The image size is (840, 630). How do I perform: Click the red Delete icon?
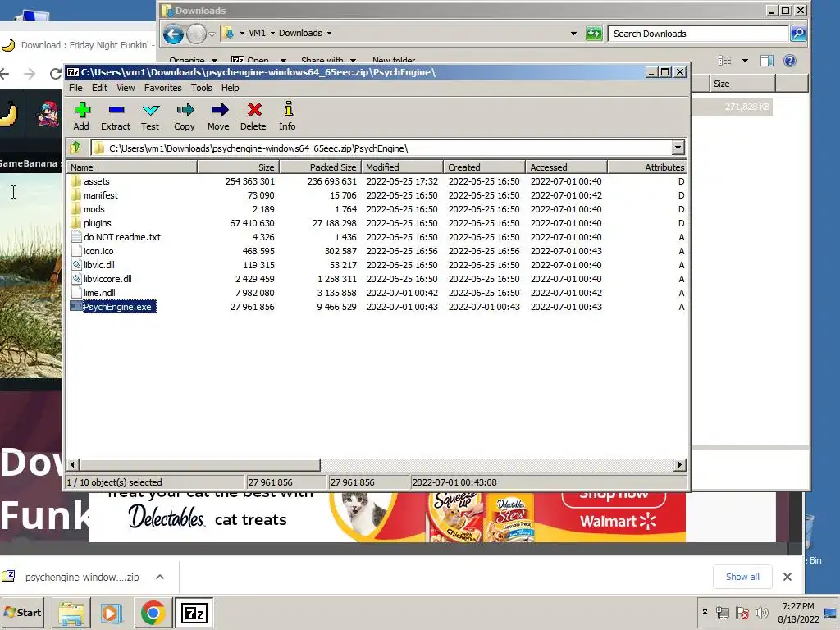(253, 116)
